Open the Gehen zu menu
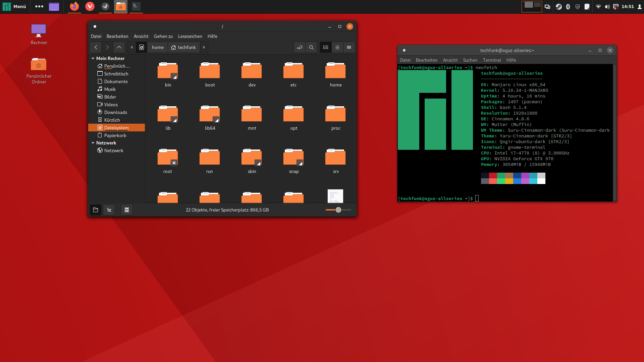The image size is (644, 362). pos(163,36)
